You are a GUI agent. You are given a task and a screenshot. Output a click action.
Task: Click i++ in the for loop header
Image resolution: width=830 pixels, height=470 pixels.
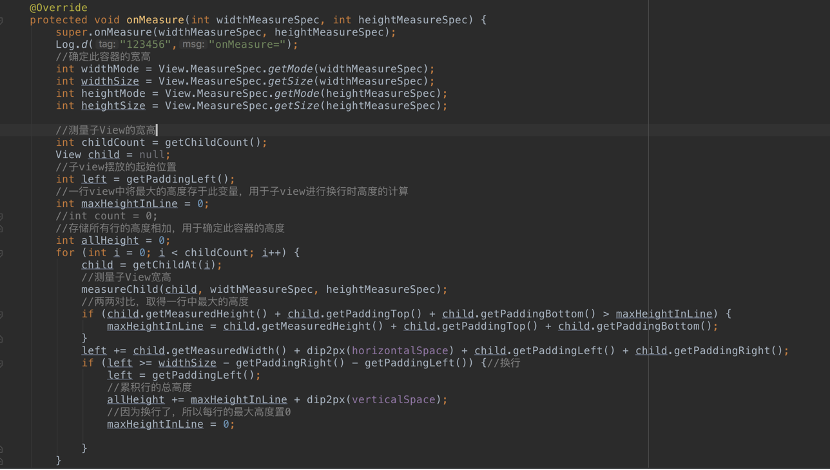270,252
